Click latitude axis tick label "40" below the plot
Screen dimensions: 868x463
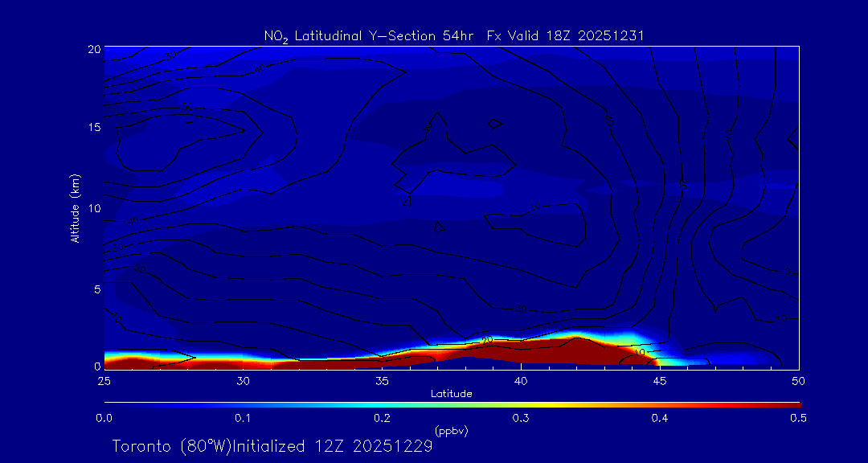click(521, 381)
